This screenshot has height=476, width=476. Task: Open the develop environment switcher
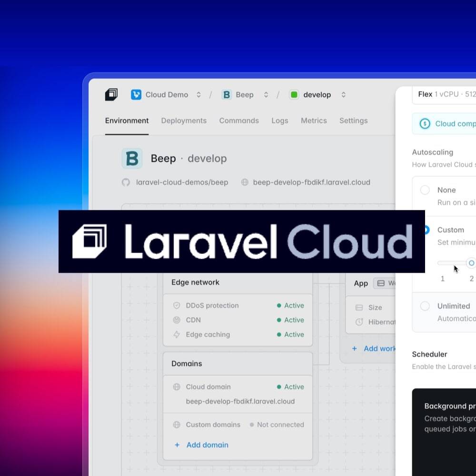click(343, 94)
